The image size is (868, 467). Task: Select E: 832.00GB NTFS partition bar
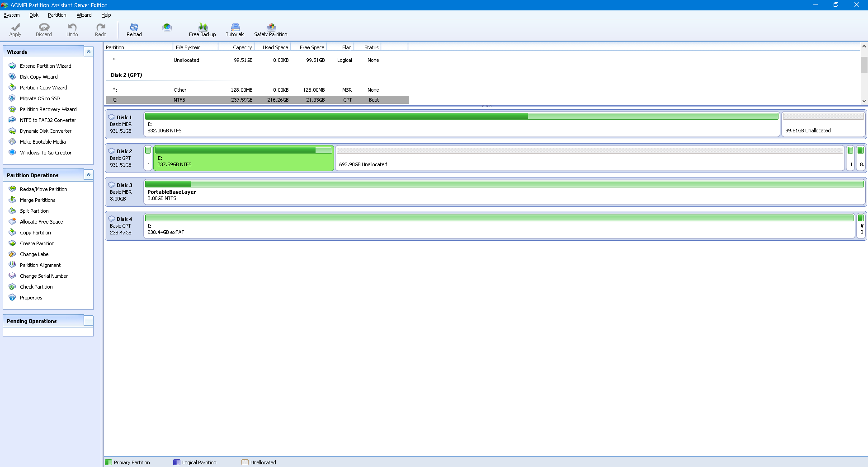[x=462, y=124]
